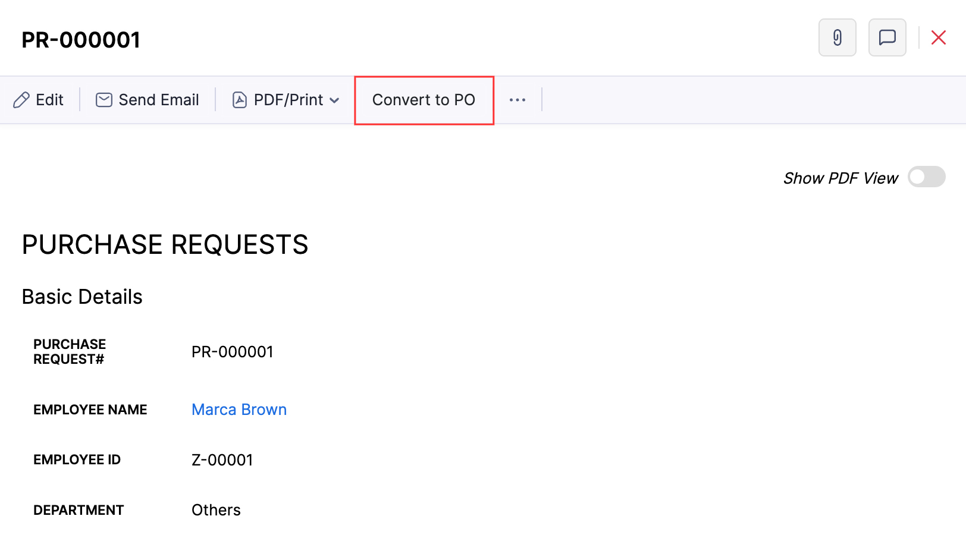Click the PDF document icon in the toolbar
This screenshot has height=560, width=966.
coord(239,99)
